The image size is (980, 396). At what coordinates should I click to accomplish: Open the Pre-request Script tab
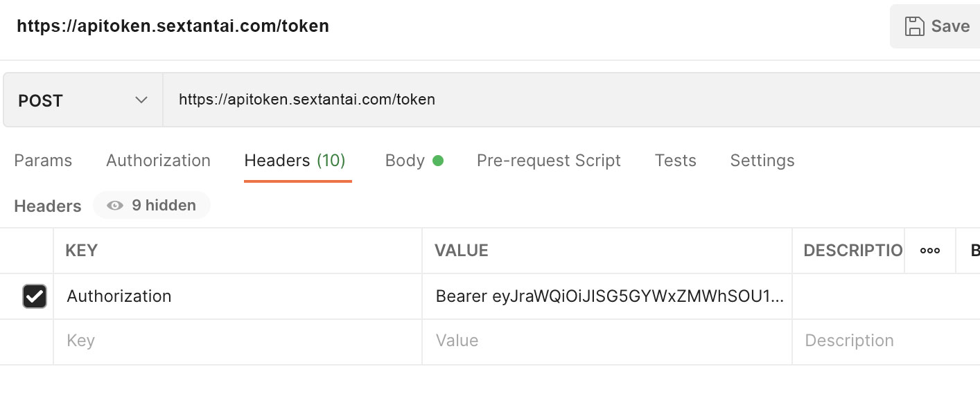548,161
